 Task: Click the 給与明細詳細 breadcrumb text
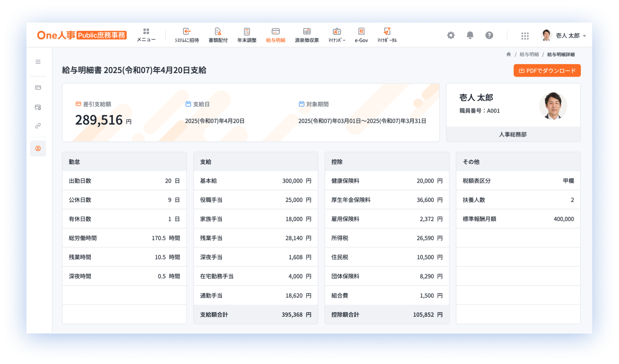pyautogui.click(x=561, y=54)
